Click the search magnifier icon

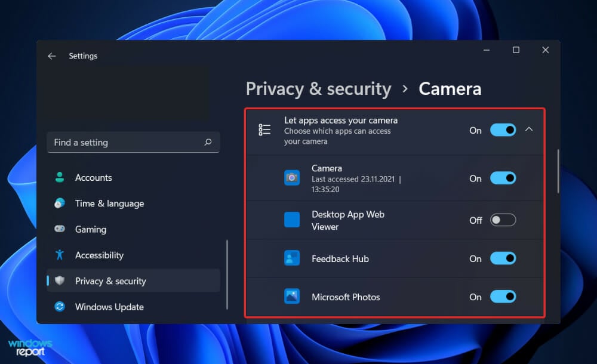coord(208,143)
